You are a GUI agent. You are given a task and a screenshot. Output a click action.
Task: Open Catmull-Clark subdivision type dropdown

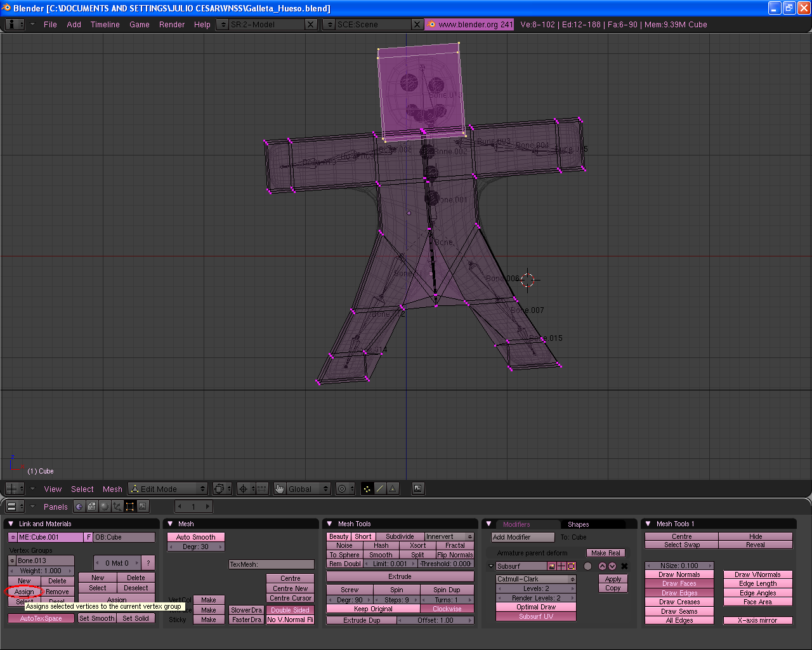pos(536,579)
